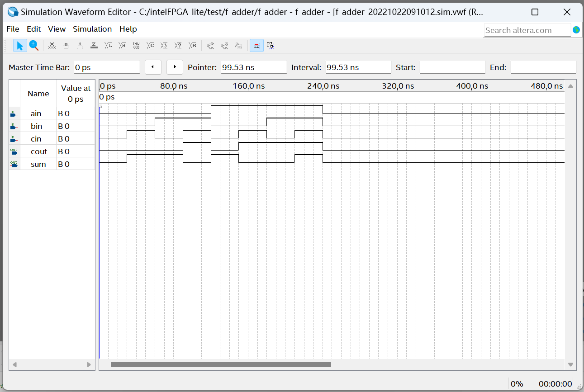Click the Invert (INV) waveform icon
Image resolution: width=584 pixels, height=392 pixels.
(x=136, y=46)
